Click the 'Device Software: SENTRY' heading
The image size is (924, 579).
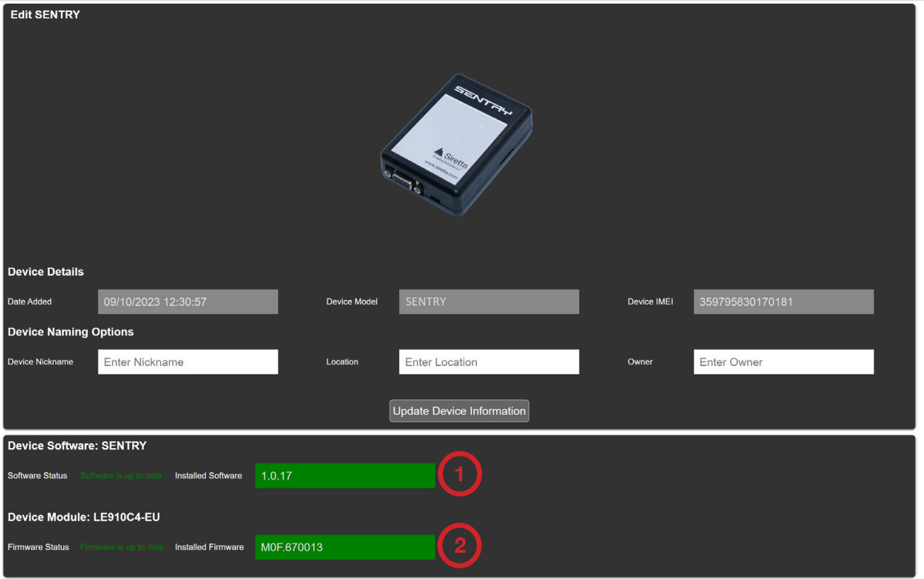pos(77,446)
